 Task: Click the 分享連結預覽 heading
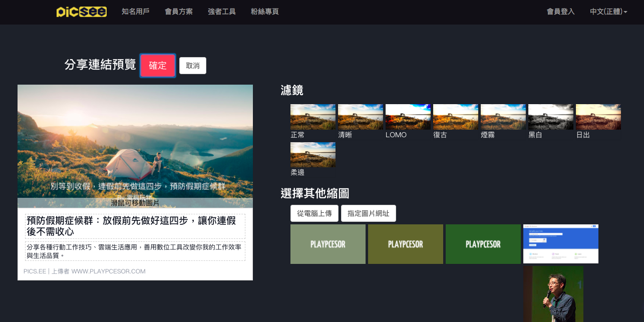100,65
